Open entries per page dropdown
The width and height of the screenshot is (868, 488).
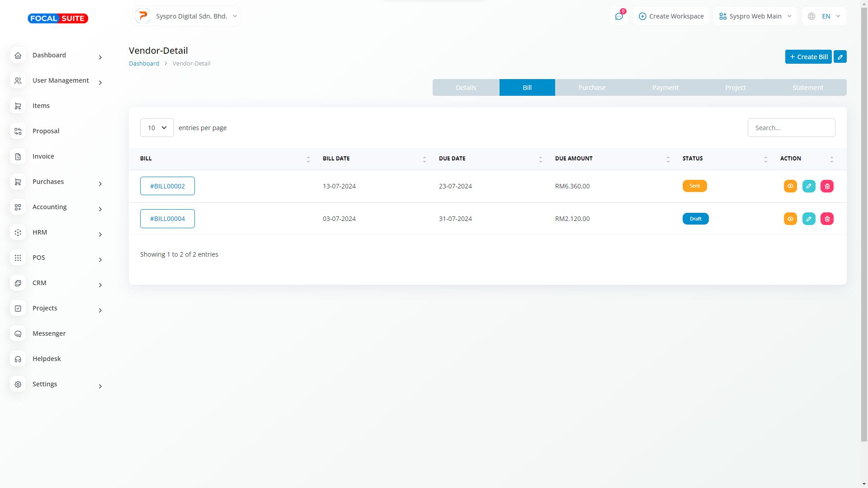click(157, 128)
